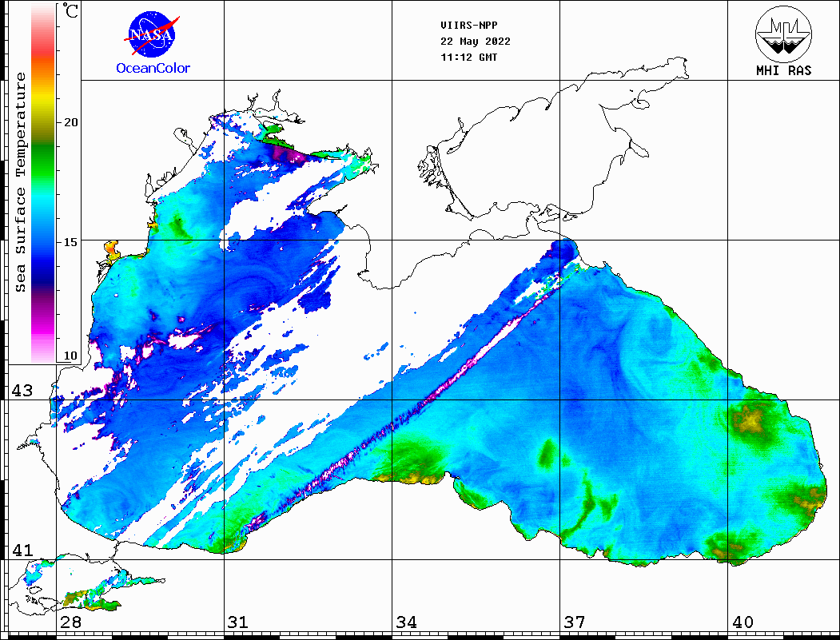This screenshot has height=640, width=840.
Task: Click longitude label 28
Action: [70, 622]
